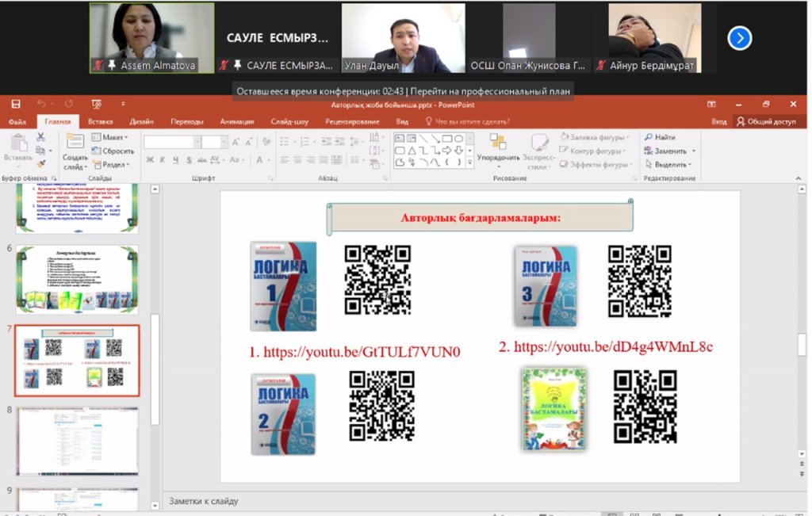Show more Zoom participants with the blue arrow
Image resolution: width=812 pixels, height=516 pixels.
(740, 38)
